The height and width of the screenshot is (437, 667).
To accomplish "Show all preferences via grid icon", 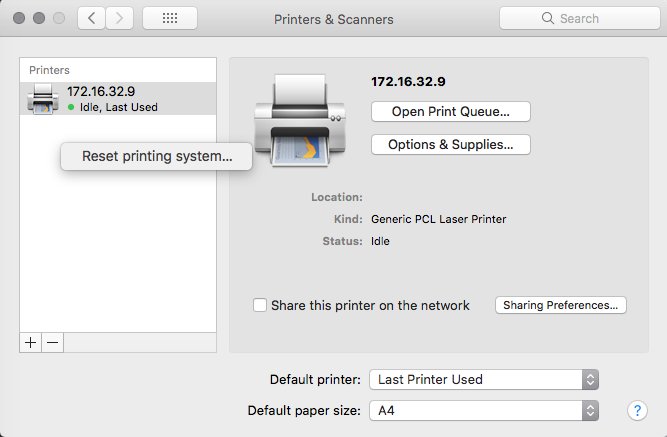I will click(x=170, y=18).
